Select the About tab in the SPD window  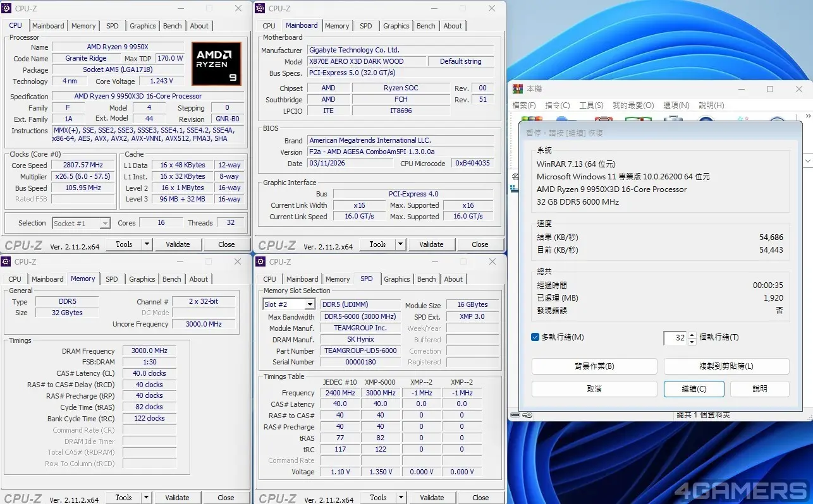coord(453,279)
